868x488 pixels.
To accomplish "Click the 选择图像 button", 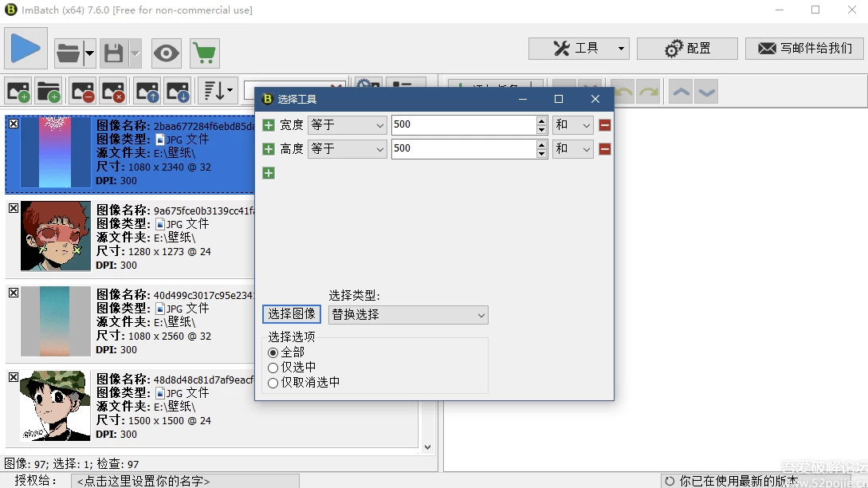I will (x=292, y=314).
